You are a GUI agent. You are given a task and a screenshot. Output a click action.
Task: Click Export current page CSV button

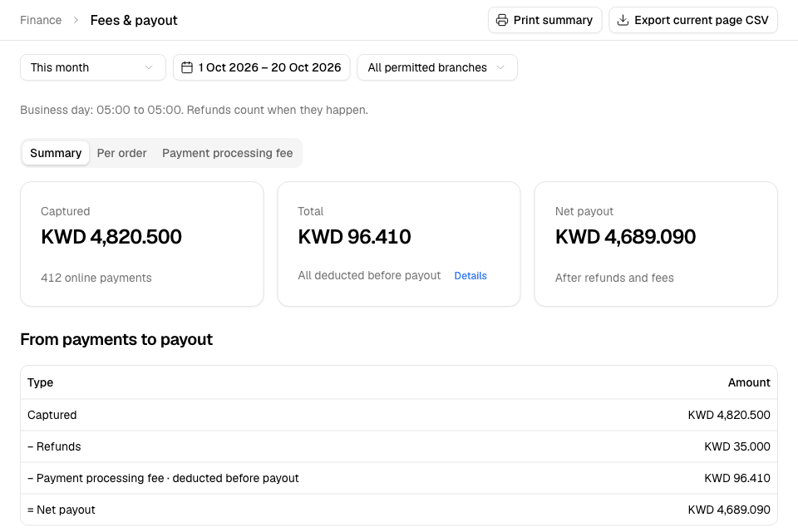(x=693, y=20)
